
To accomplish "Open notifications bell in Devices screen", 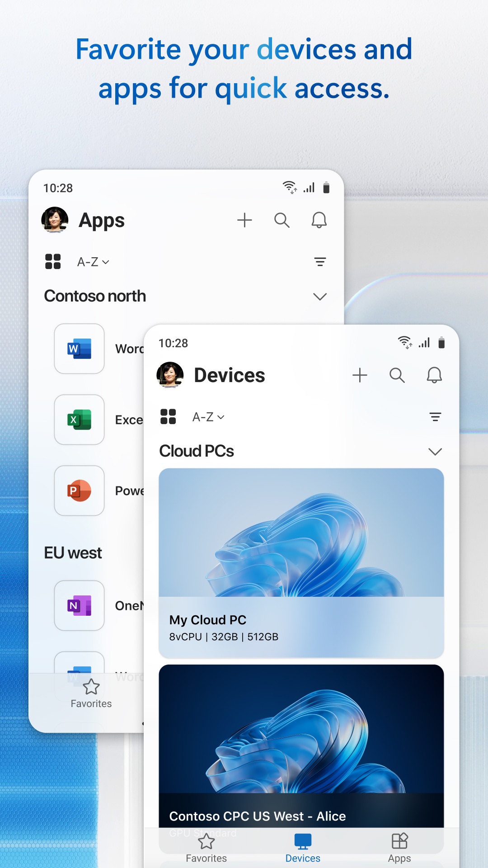I will 434,375.
